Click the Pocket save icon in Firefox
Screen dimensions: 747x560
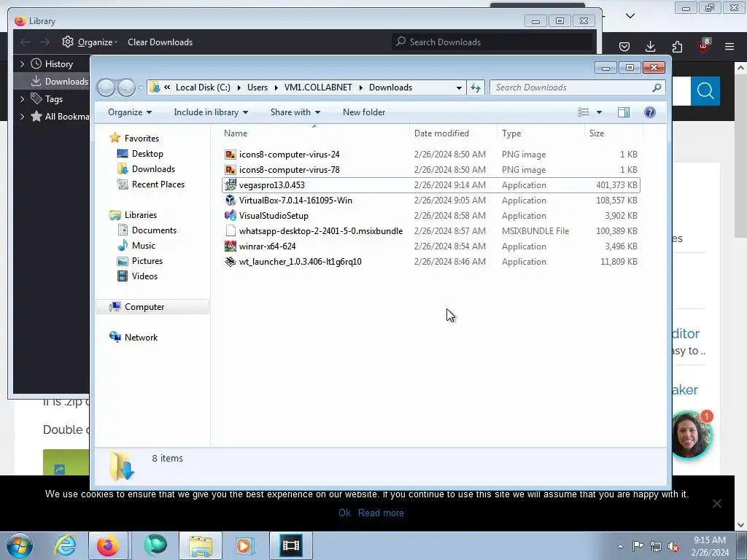point(624,47)
